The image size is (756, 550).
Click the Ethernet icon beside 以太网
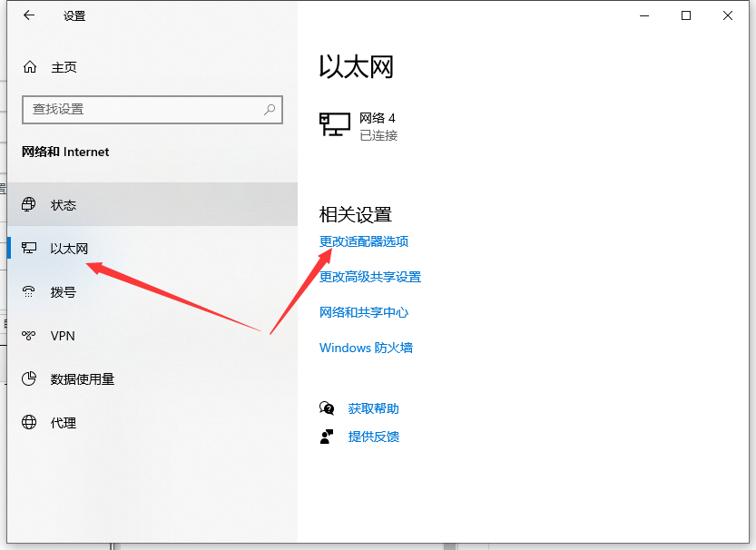pyautogui.click(x=31, y=249)
